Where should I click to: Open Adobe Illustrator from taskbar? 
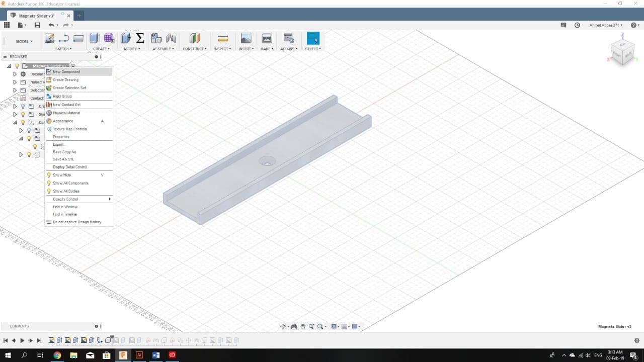139,355
